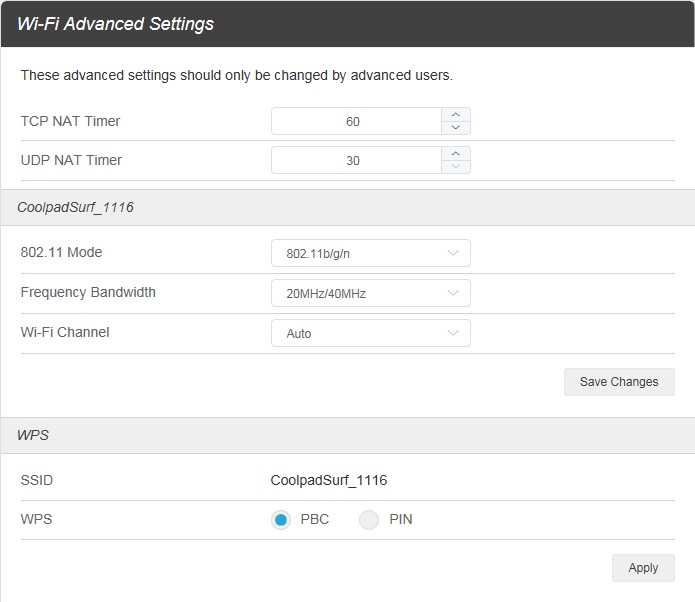Focus the UDP NAT Timer value field

tap(355, 160)
